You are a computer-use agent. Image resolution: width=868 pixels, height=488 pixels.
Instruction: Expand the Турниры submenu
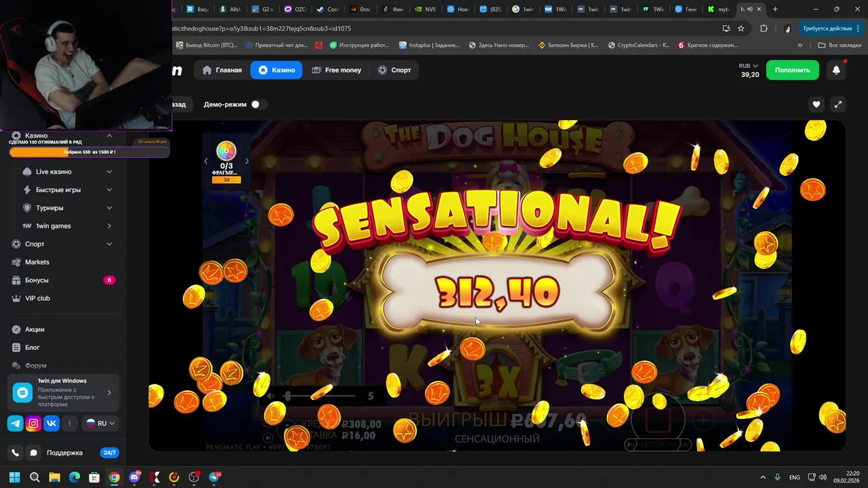[109, 208]
